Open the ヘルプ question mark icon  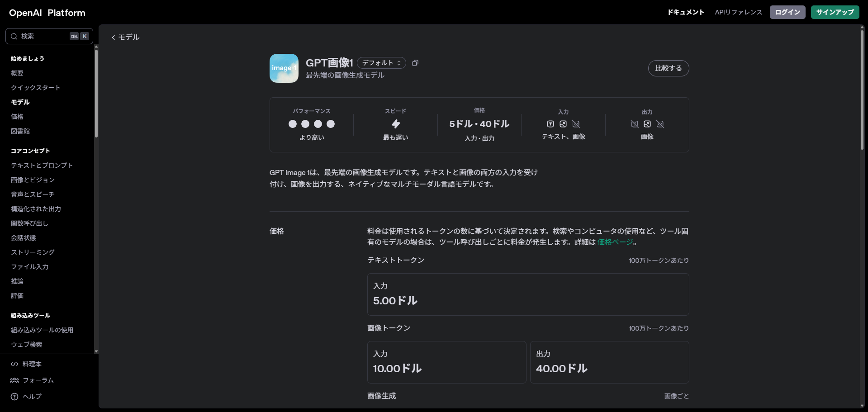click(14, 397)
